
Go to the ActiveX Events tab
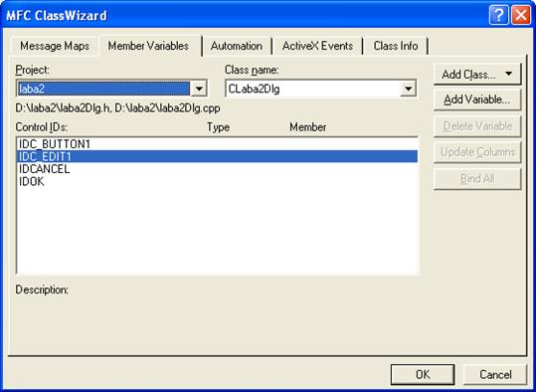(317, 46)
